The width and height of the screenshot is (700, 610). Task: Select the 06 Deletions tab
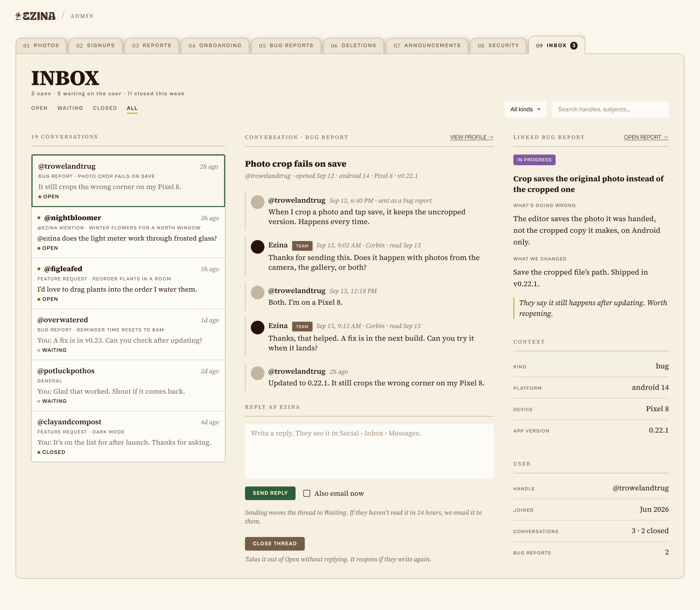tap(353, 45)
